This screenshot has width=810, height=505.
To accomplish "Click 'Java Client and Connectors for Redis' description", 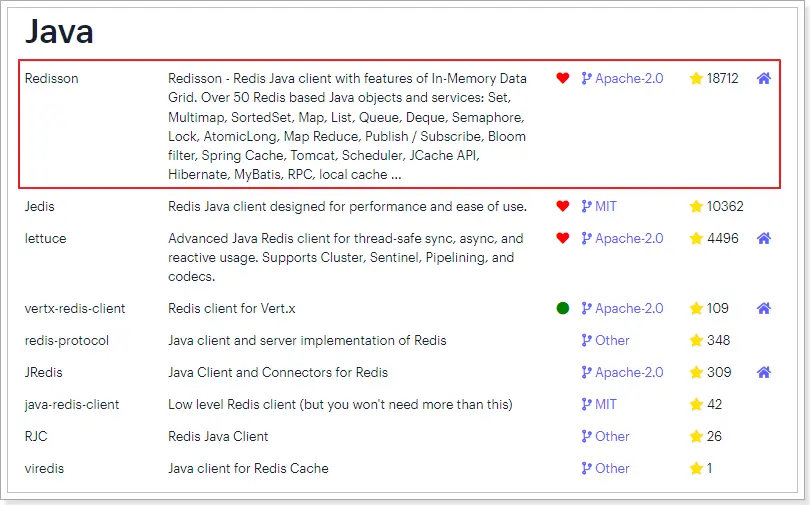I will coord(278,372).
